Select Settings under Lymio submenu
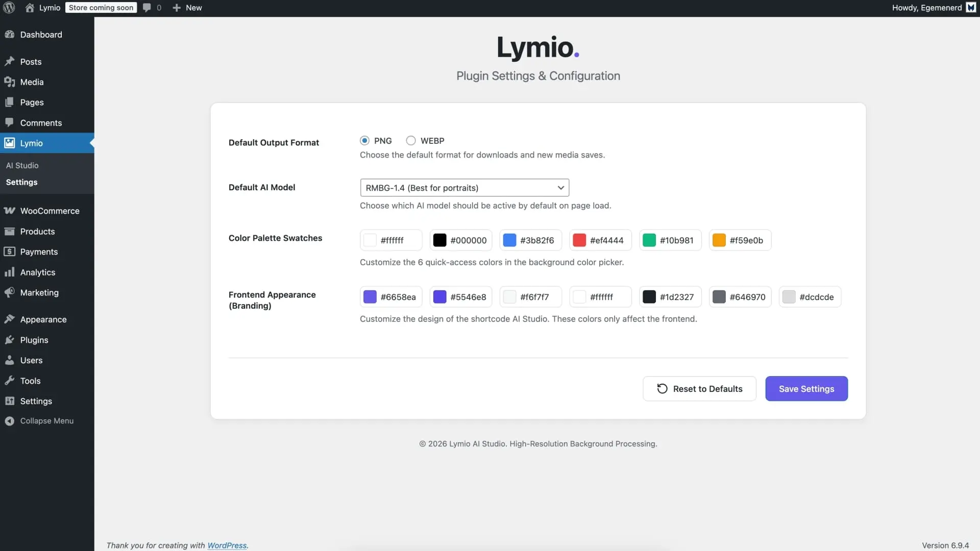This screenshot has height=551, width=980. click(x=21, y=182)
